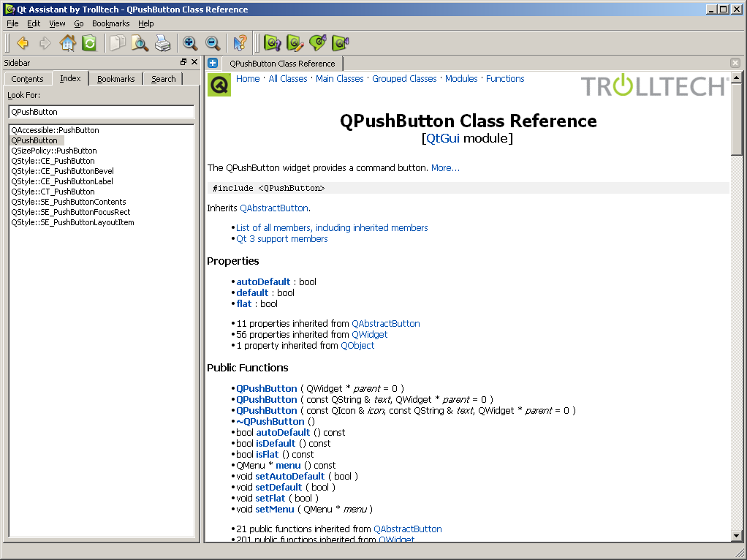This screenshot has width=747, height=560.
Task: Click the green Sync with Table of Contents icon
Action: point(89,43)
